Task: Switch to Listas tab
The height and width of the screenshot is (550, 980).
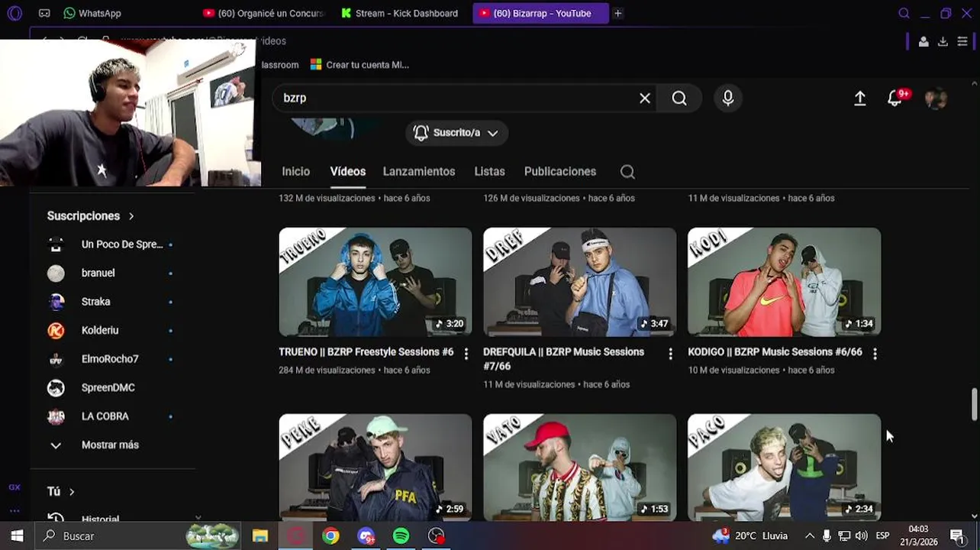Action: pyautogui.click(x=489, y=172)
